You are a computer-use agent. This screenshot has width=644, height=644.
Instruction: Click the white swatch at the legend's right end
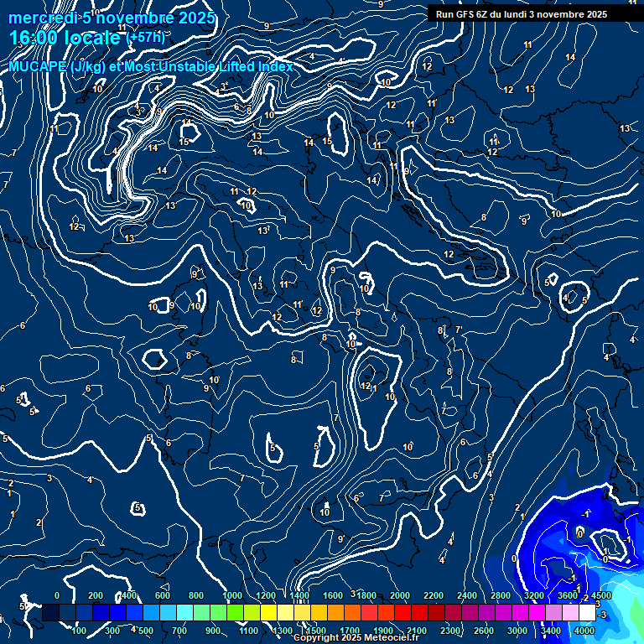587,612
